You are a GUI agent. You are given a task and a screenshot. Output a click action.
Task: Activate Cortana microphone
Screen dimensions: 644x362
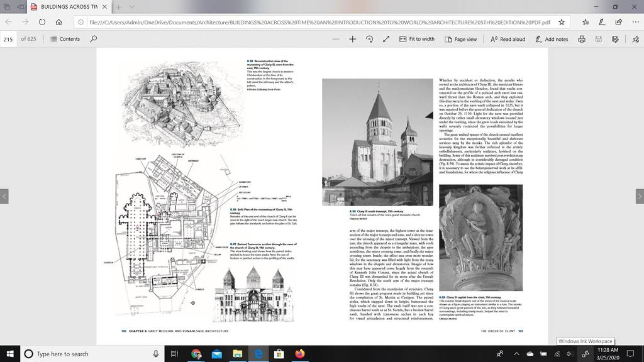point(156,354)
